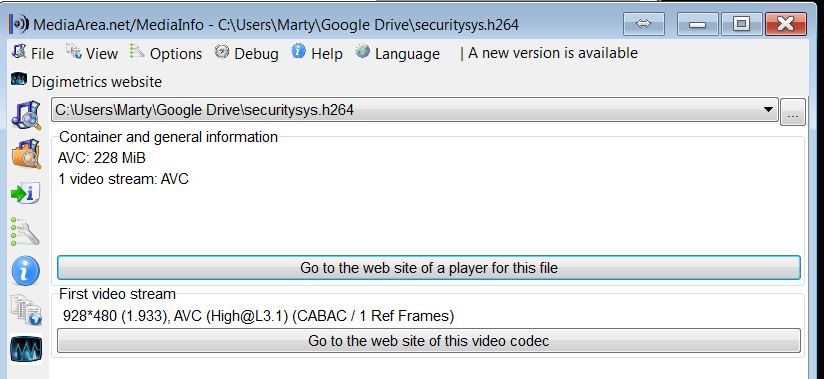The height and width of the screenshot is (379, 824).
Task: Open the Language menu
Action: [397, 53]
